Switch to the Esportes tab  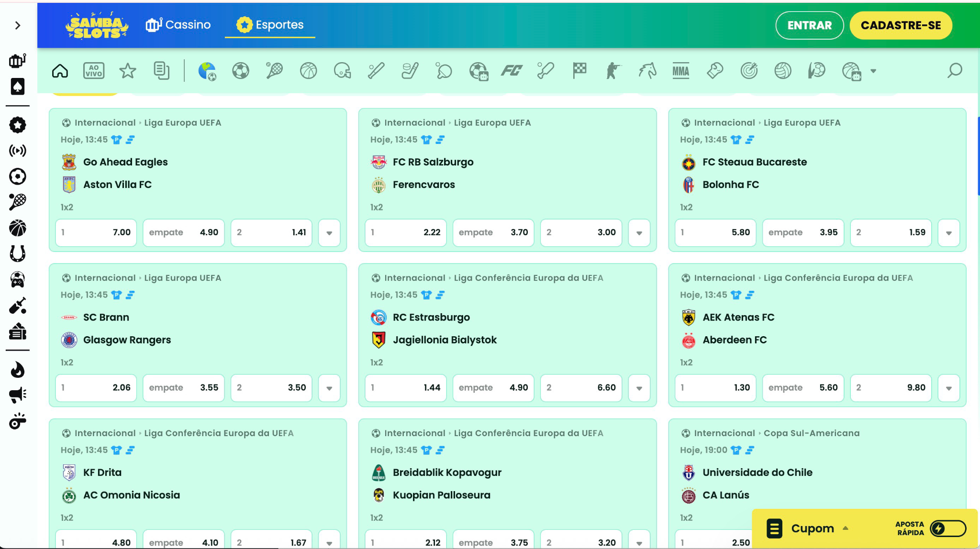point(270,25)
